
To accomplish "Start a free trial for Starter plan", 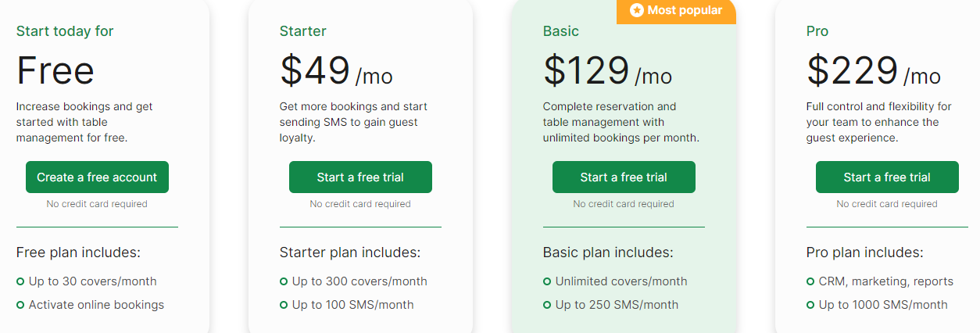I will pos(360,177).
